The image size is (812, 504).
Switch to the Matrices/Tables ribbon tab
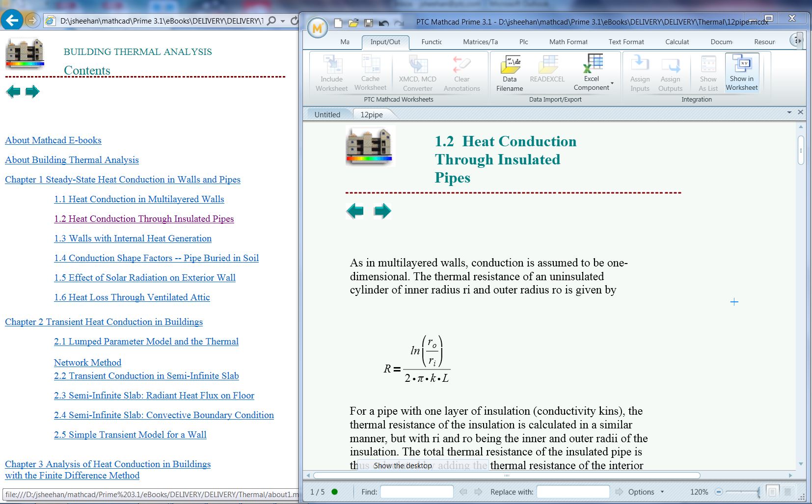tap(480, 42)
